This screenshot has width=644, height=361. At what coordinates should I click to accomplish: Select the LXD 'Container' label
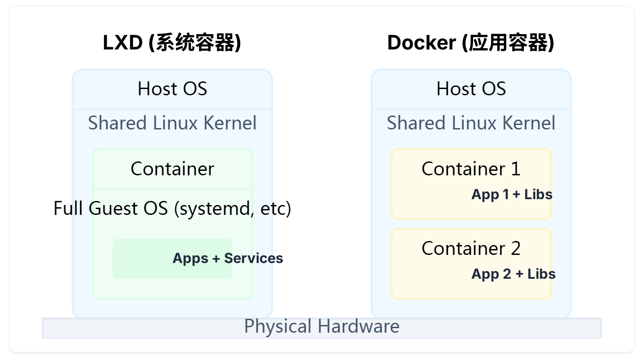(x=172, y=169)
